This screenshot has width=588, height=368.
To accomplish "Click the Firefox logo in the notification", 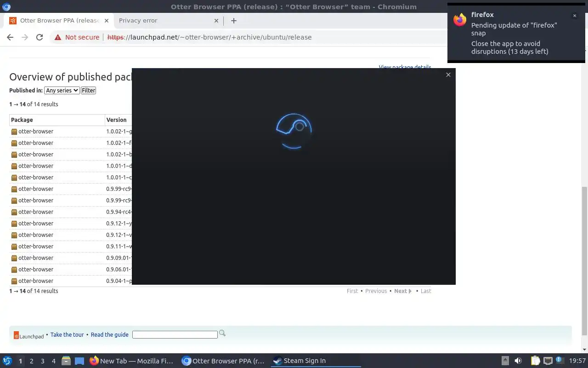I will coord(460,20).
